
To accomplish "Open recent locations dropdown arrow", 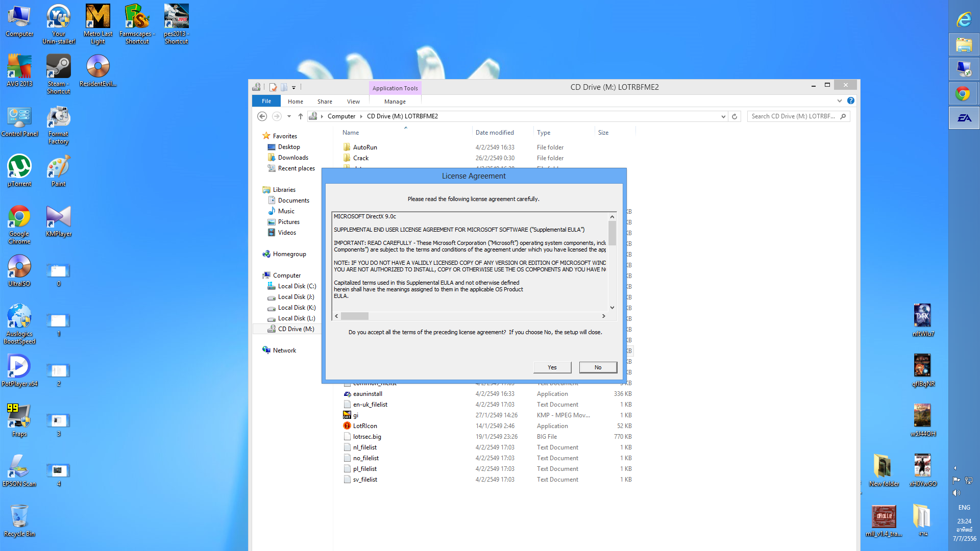I will coord(289,116).
